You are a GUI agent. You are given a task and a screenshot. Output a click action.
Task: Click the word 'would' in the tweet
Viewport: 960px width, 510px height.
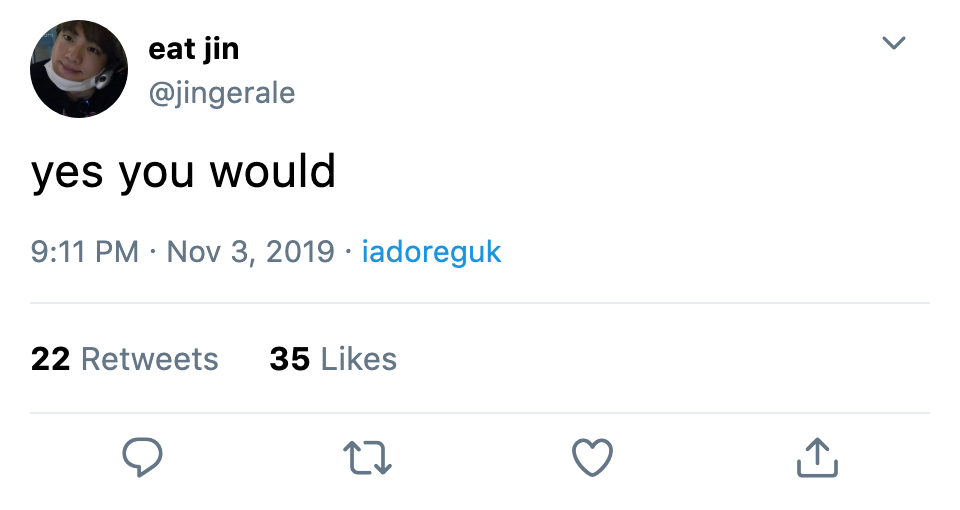tap(272, 171)
